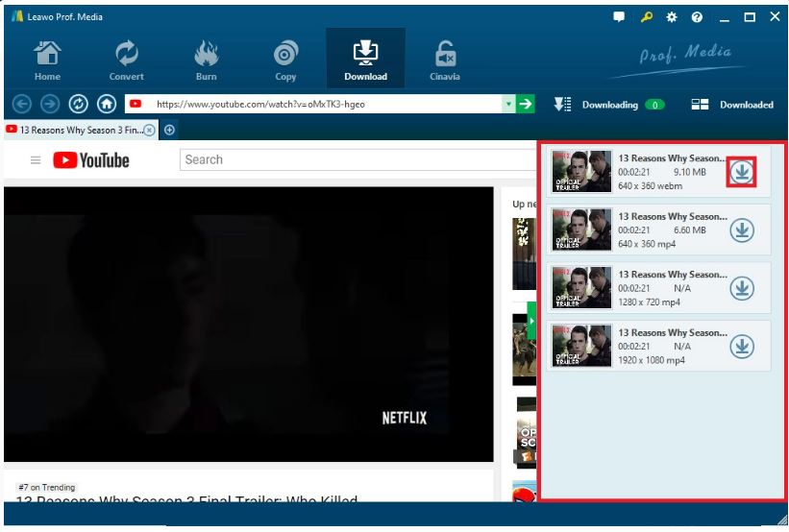Open the Burn module

pyautogui.click(x=206, y=60)
